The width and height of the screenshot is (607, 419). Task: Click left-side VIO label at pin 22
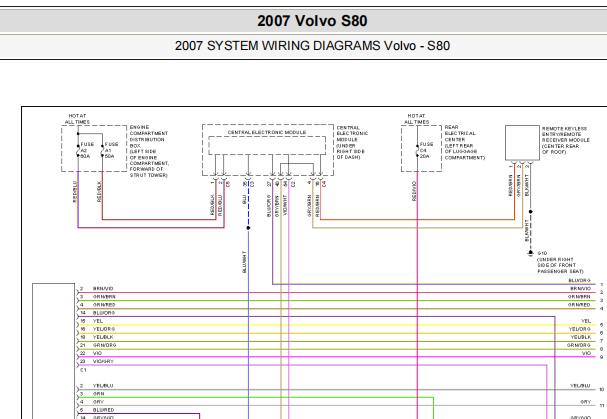[x=97, y=354]
